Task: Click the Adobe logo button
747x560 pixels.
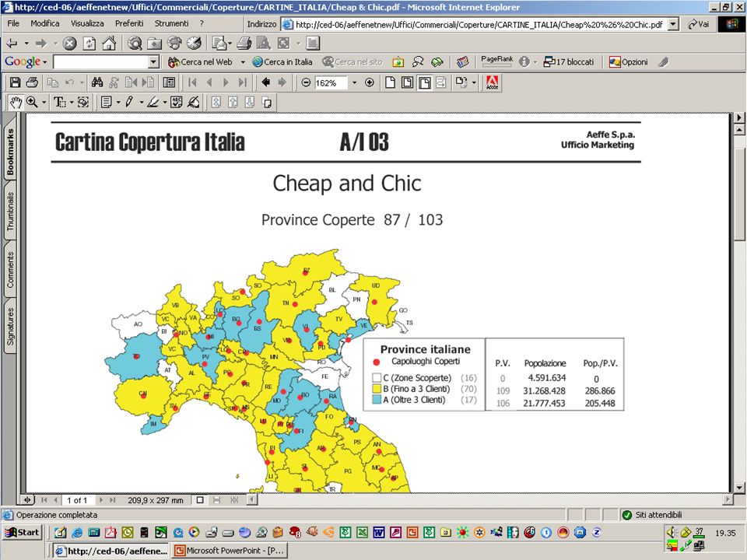Action: click(492, 82)
